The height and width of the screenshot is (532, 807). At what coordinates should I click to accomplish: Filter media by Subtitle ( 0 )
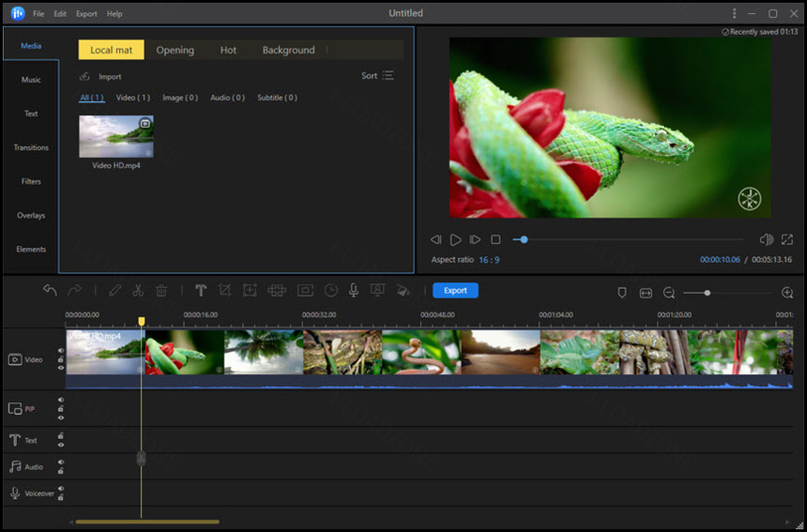[277, 98]
